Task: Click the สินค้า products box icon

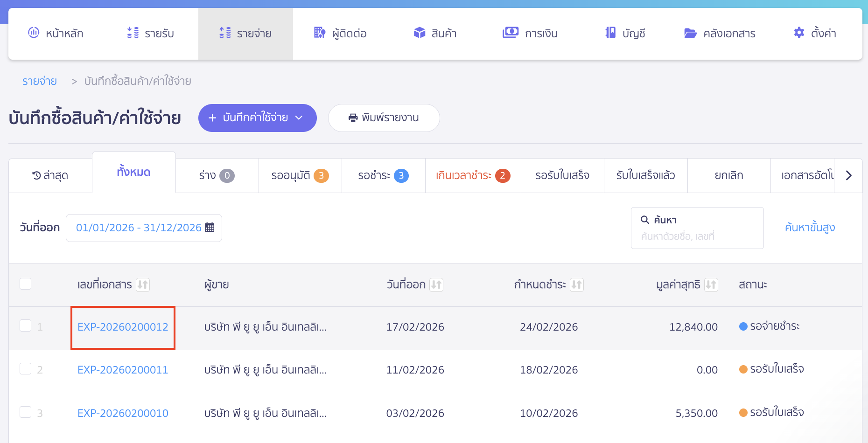Action: [x=419, y=33]
